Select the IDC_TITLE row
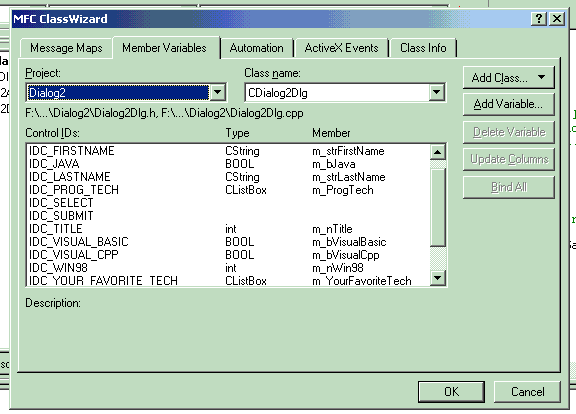Viewport: 576px width, 414px height. (x=228, y=229)
